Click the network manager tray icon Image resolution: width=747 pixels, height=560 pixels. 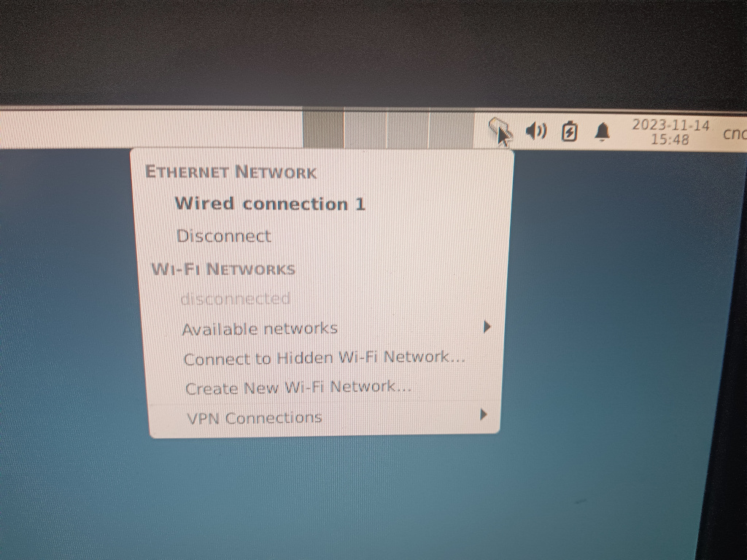[x=499, y=130]
